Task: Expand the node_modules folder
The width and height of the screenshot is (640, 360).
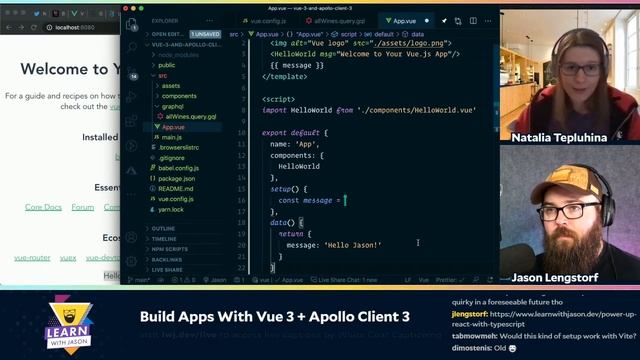Action: [176, 55]
